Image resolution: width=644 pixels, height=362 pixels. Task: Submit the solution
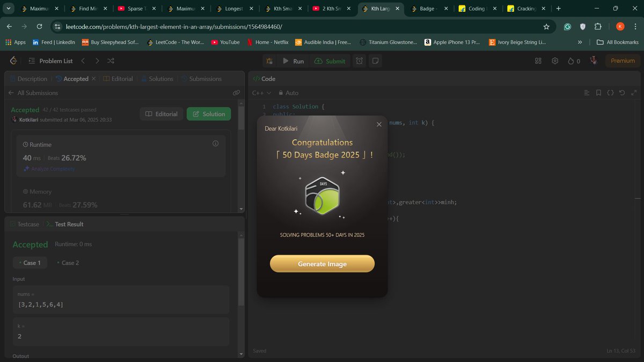point(330,61)
